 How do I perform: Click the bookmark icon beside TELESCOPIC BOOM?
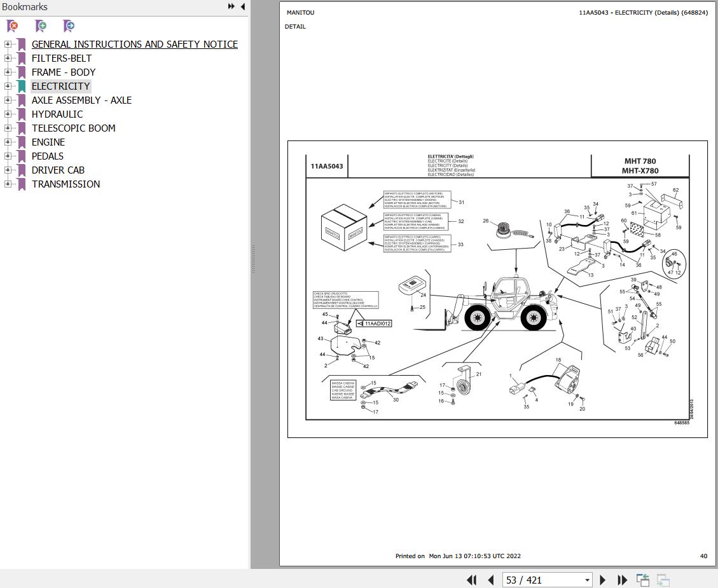(22, 128)
